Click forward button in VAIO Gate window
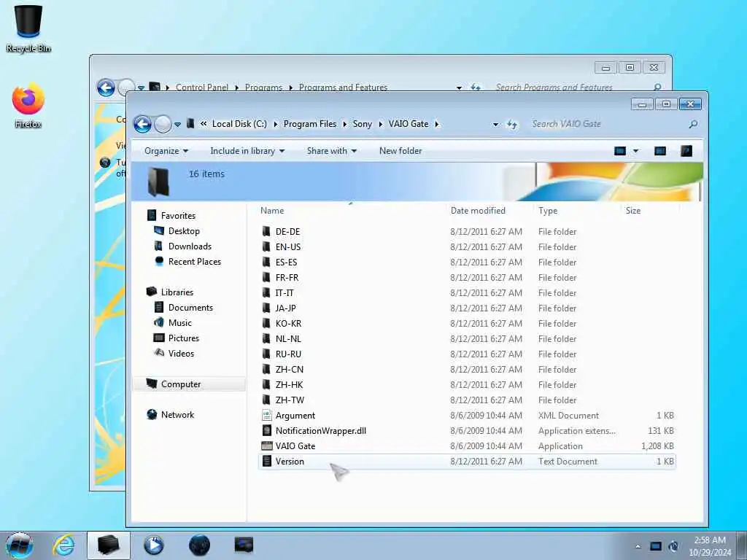This screenshot has height=560, width=747. click(x=163, y=124)
